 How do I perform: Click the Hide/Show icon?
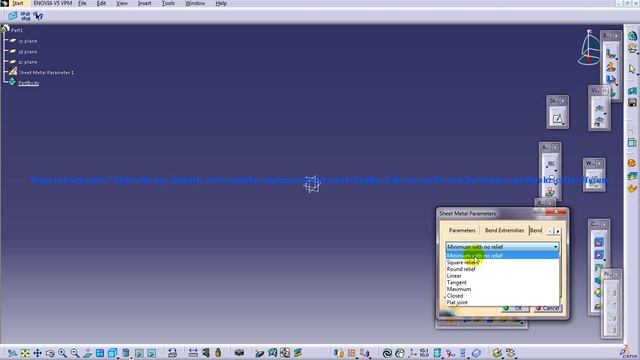[139, 353]
